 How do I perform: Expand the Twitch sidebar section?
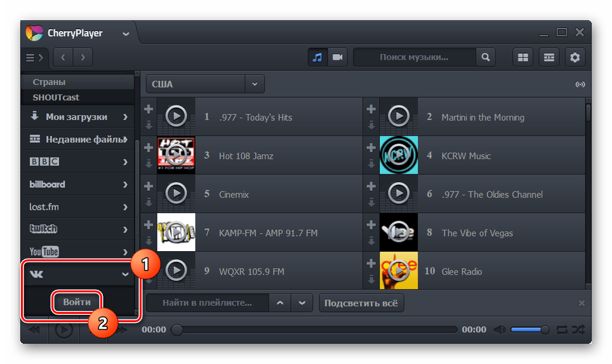[77, 229]
